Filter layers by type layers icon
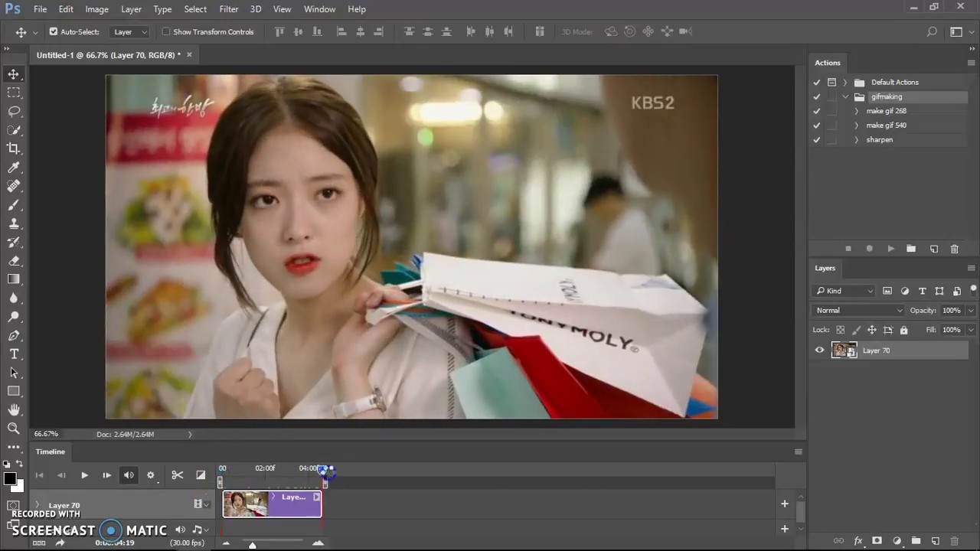Image resolution: width=980 pixels, height=551 pixels. pyautogui.click(x=923, y=291)
